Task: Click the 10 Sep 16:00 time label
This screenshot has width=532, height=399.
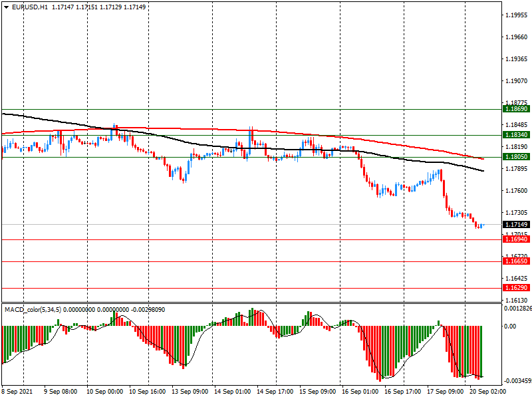Action: pos(148,392)
